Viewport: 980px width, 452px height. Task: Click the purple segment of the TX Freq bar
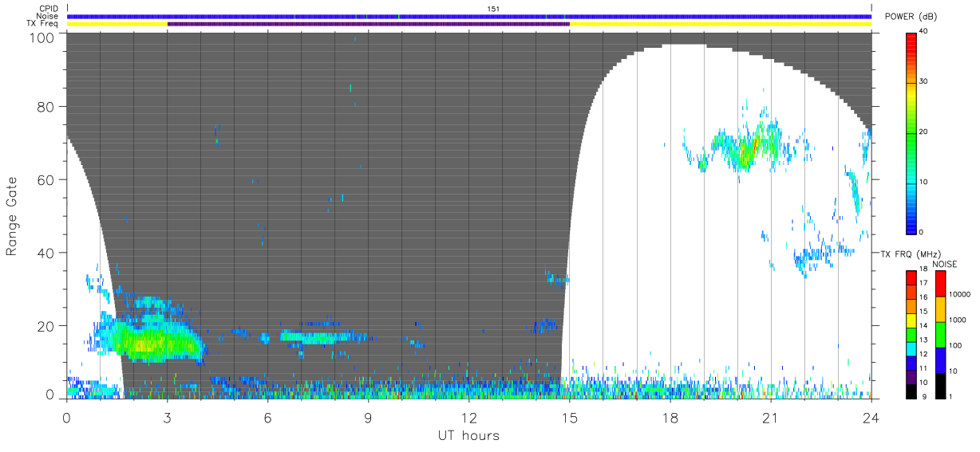pos(368,24)
